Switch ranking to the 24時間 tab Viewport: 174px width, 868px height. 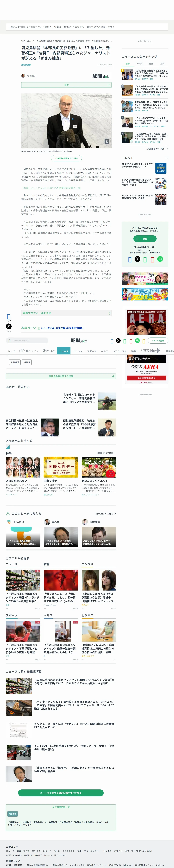pyautogui.click(x=139, y=64)
